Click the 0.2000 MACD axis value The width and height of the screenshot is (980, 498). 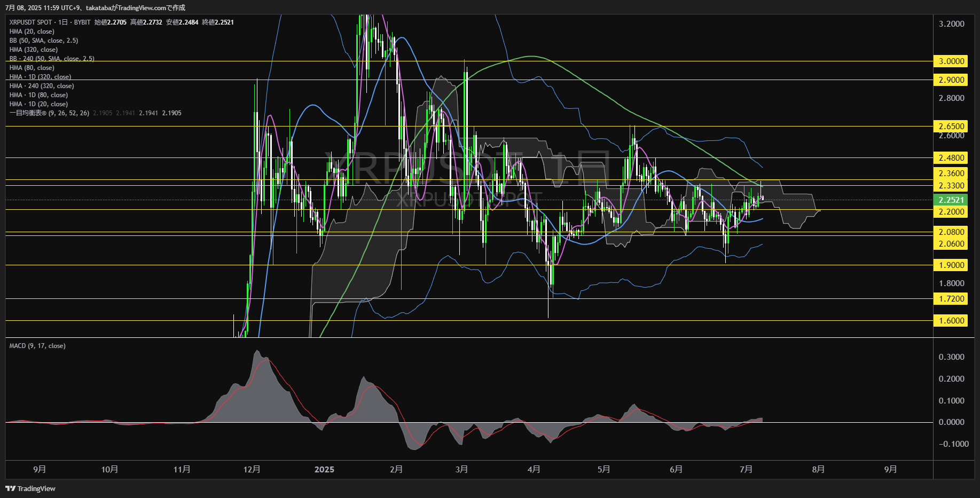[952, 379]
